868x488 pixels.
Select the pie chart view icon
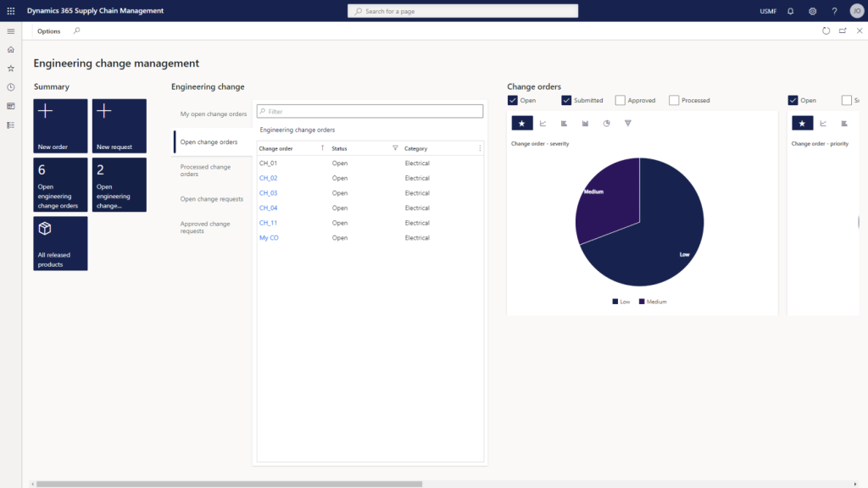pos(607,124)
